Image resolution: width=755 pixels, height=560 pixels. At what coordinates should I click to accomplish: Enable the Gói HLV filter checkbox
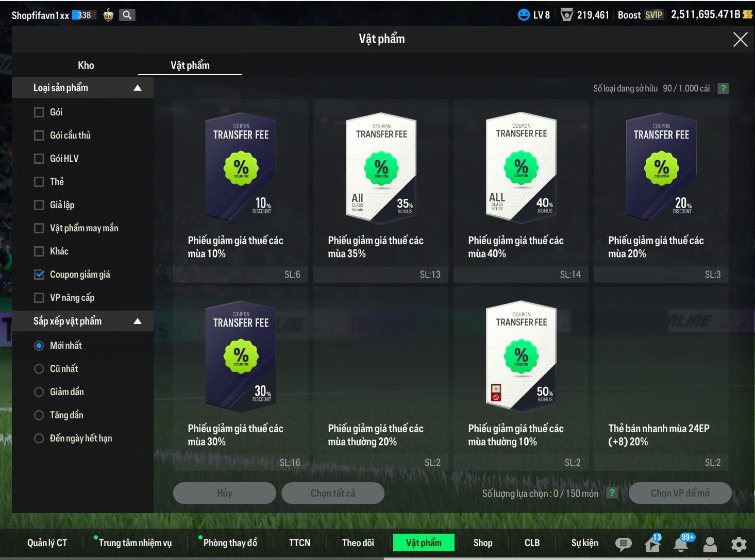coord(39,159)
